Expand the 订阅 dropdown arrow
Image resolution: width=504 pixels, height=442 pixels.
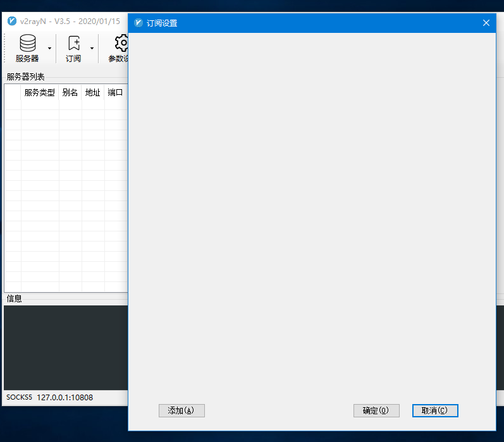[x=92, y=48]
